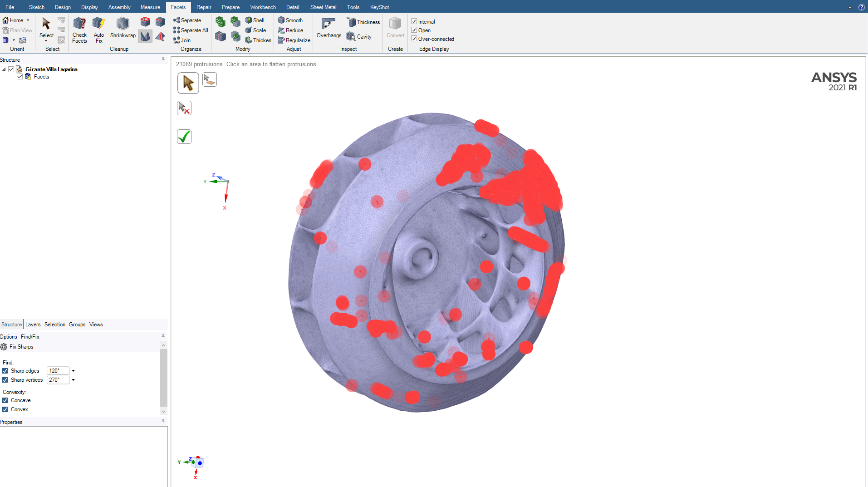The height and width of the screenshot is (487, 868).
Task: Click the Smooth tool
Action: (x=290, y=20)
